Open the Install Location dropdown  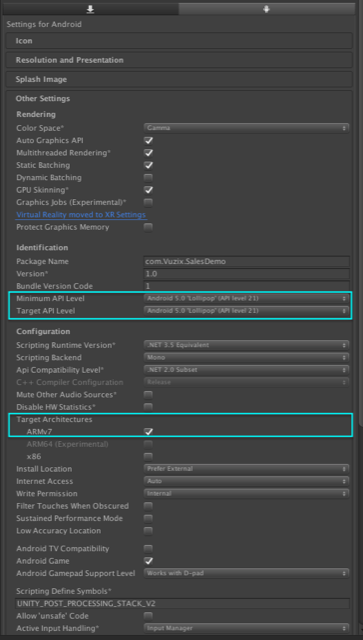(x=246, y=469)
